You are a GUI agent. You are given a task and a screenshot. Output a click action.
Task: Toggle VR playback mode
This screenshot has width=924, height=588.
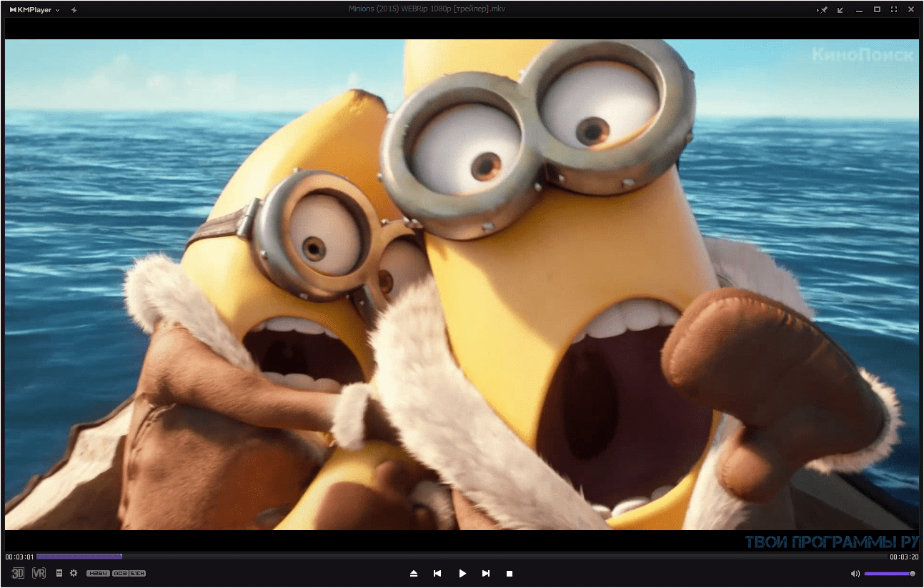(x=39, y=573)
